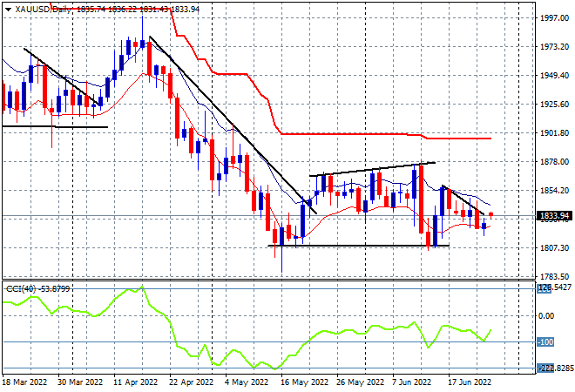Image resolution: width=575 pixels, height=392 pixels.
Task: Click the chart menu triangle beside XAUUSD
Action: pos(8,10)
